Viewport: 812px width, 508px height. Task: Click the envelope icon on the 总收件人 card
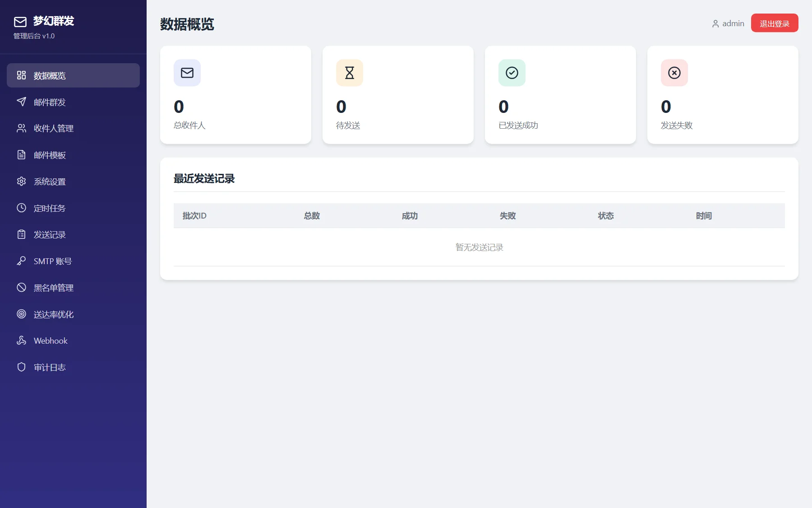187,73
